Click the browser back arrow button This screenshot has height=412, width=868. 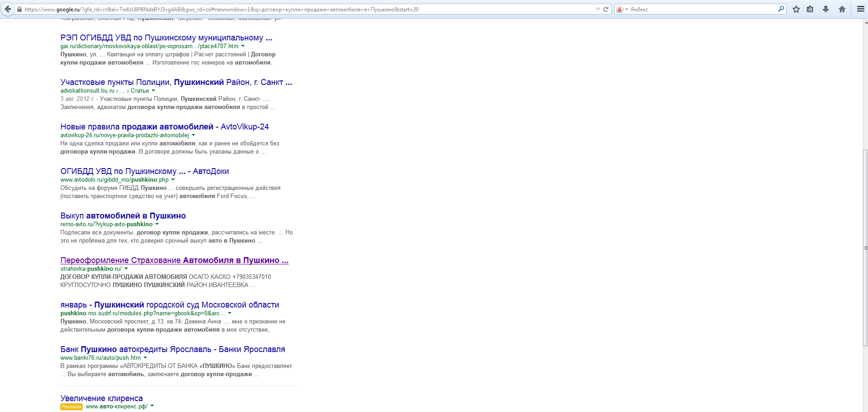pyautogui.click(x=8, y=9)
